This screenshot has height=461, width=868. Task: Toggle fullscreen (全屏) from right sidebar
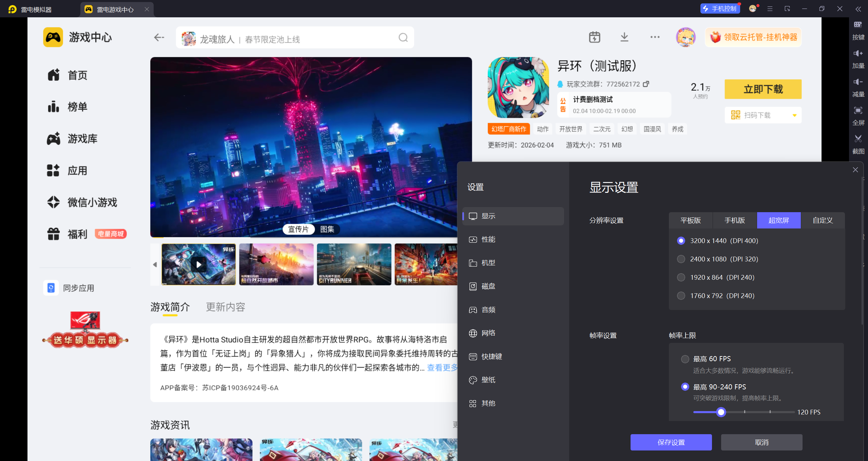pos(858,110)
